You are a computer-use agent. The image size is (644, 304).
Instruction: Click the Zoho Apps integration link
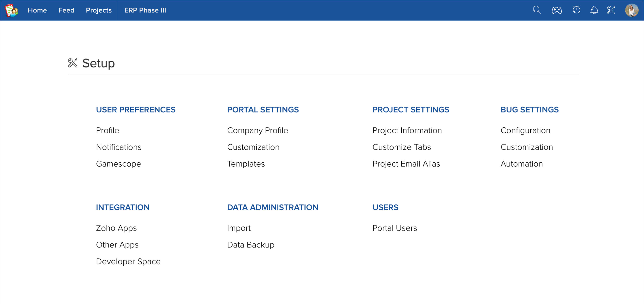[x=116, y=228]
